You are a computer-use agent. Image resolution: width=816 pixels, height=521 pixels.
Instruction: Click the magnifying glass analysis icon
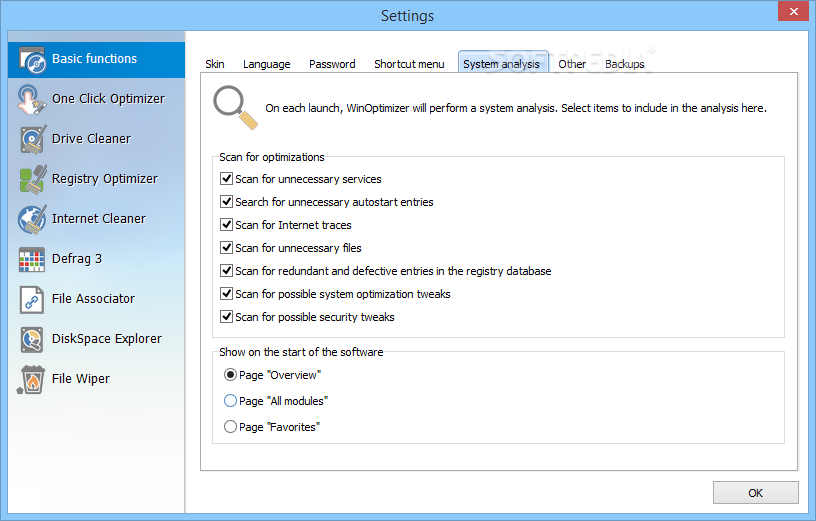pos(235,108)
